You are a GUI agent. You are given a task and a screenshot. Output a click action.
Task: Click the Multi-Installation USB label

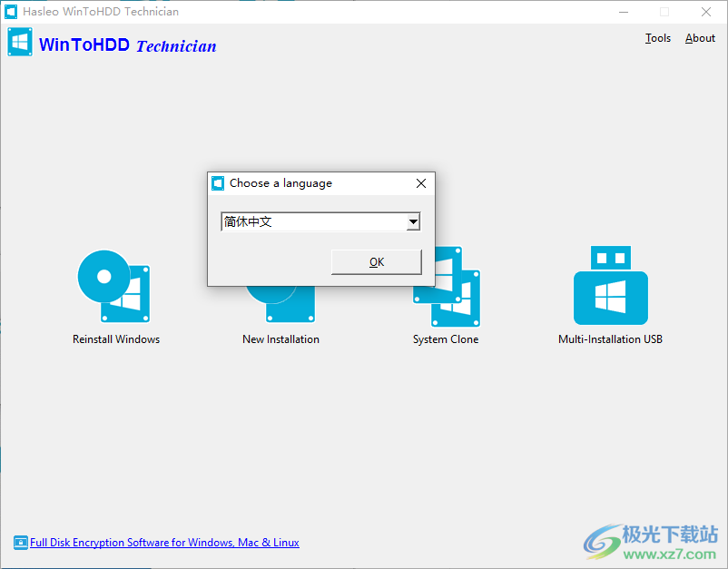click(611, 339)
